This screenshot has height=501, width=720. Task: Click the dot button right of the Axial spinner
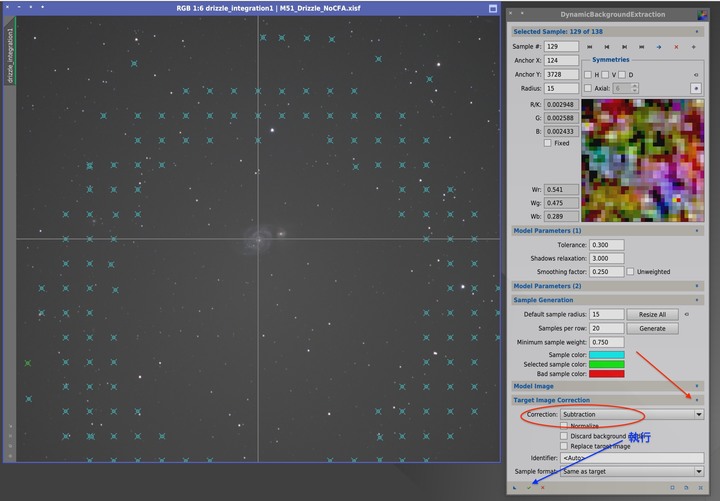pyautogui.click(x=696, y=88)
